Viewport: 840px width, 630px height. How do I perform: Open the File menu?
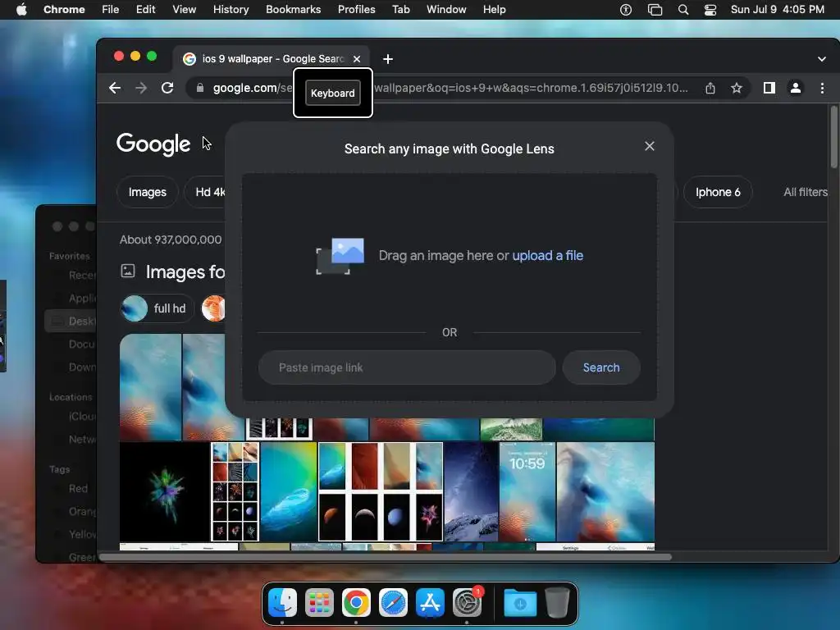pyautogui.click(x=111, y=10)
